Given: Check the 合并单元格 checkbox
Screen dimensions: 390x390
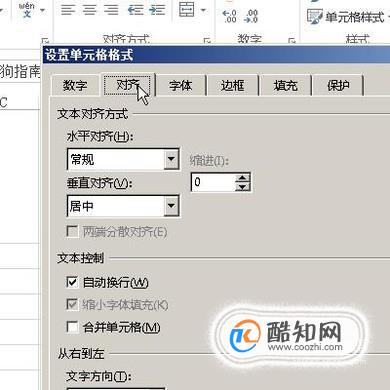Looking at the screenshot, I should (x=72, y=327).
